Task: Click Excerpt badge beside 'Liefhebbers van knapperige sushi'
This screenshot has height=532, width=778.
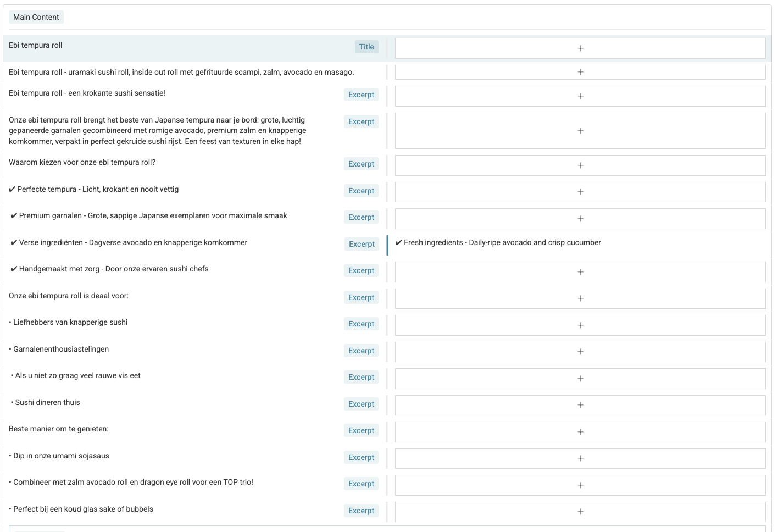Action: click(361, 324)
